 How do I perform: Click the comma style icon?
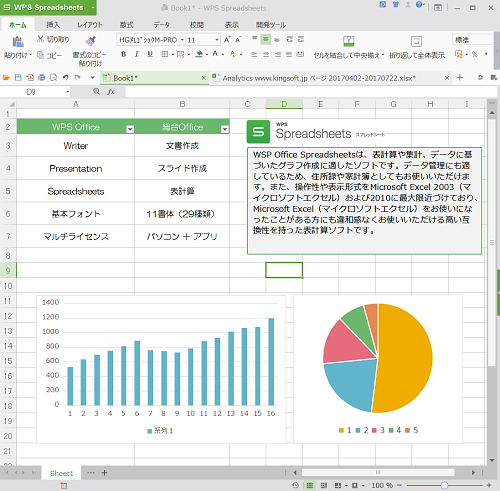point(486,54)
